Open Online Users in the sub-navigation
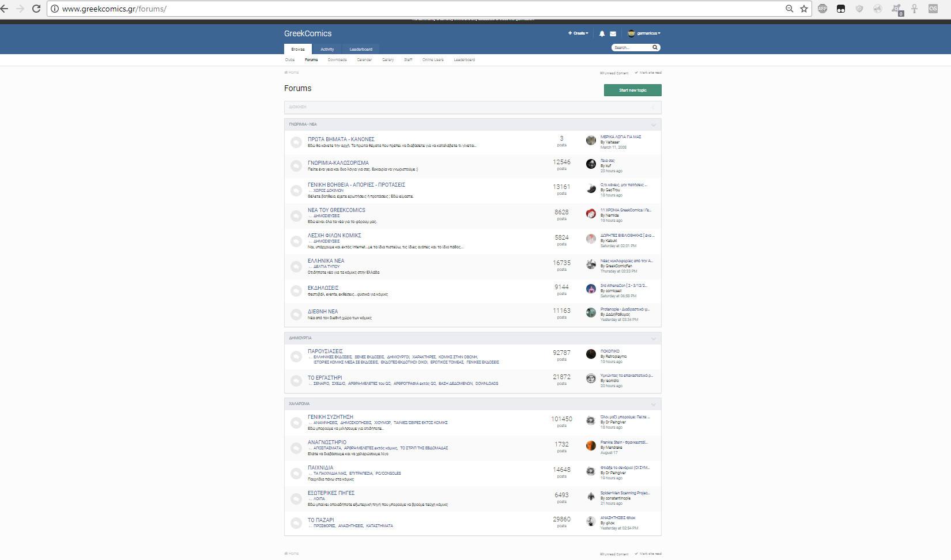951x560 pixels. click(x=433, y=60)
